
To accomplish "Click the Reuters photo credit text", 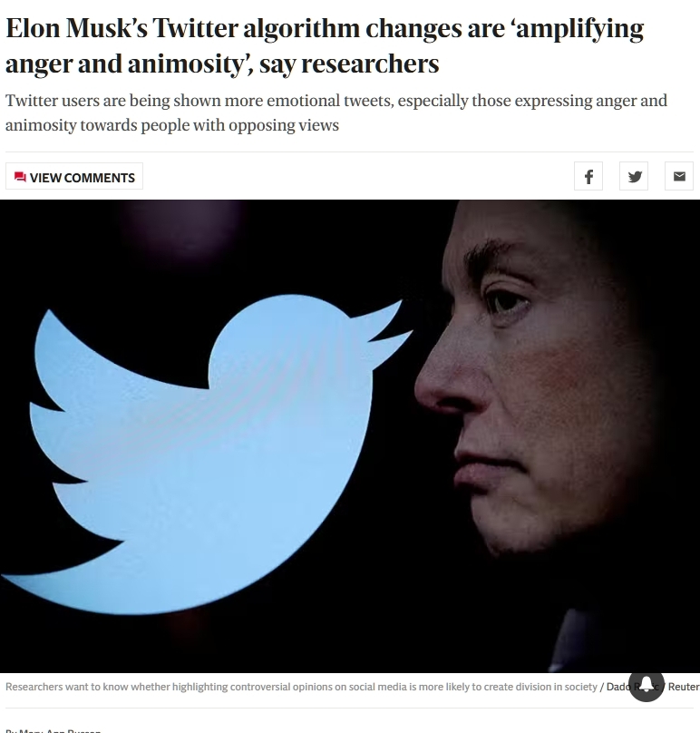I will click(x=684, y=687).
